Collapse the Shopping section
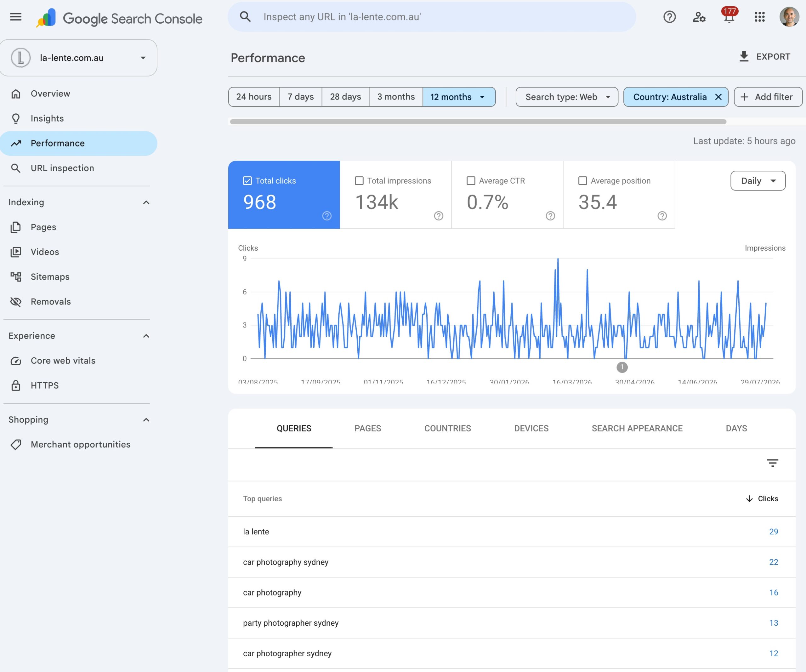The height and width of the screenshot is (672, 806). [x=146, y=419]
